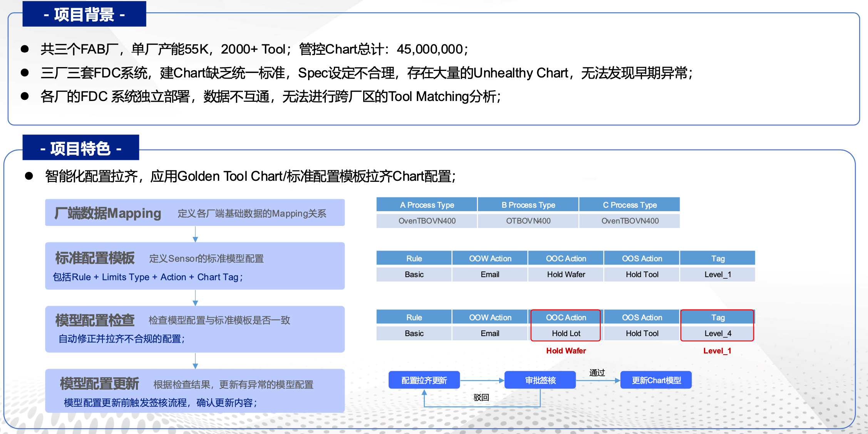Click the 项目背景 section header
868x434 pixels.
(x=84, y=14)
